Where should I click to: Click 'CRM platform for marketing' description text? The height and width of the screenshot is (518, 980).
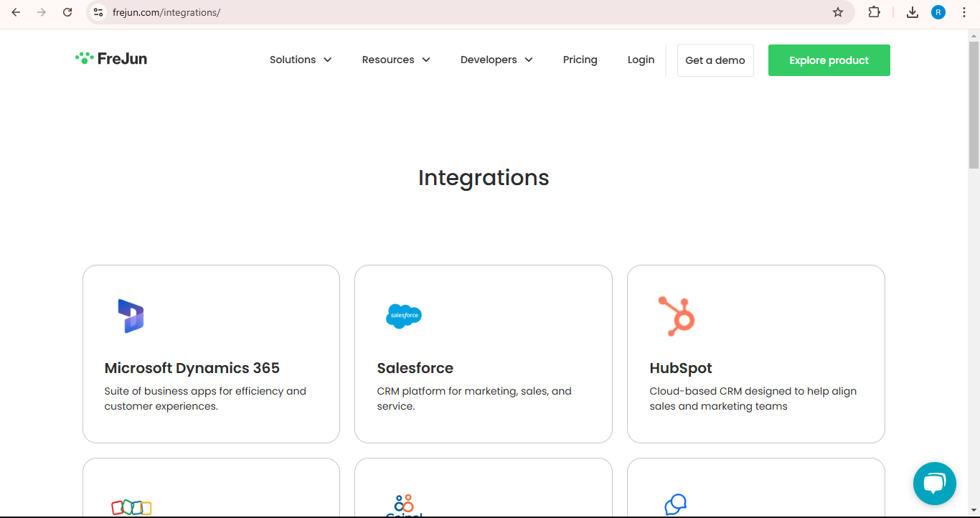click(474, 399)
